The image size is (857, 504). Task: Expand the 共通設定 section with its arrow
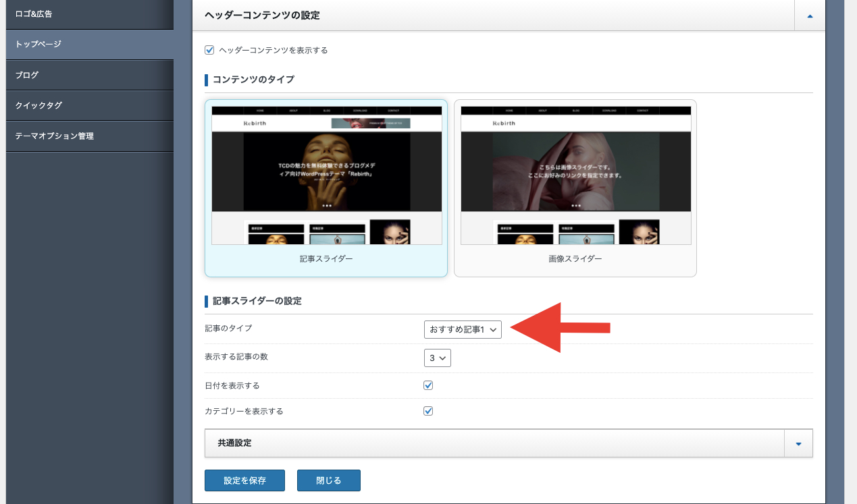coord(798,443)
